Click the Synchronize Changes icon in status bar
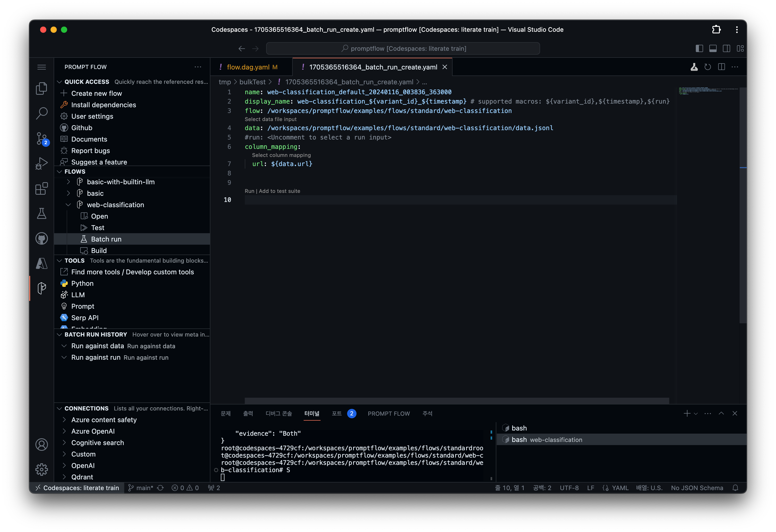The height and width of the screenshot is (532, 776). (x=161, y=488)
